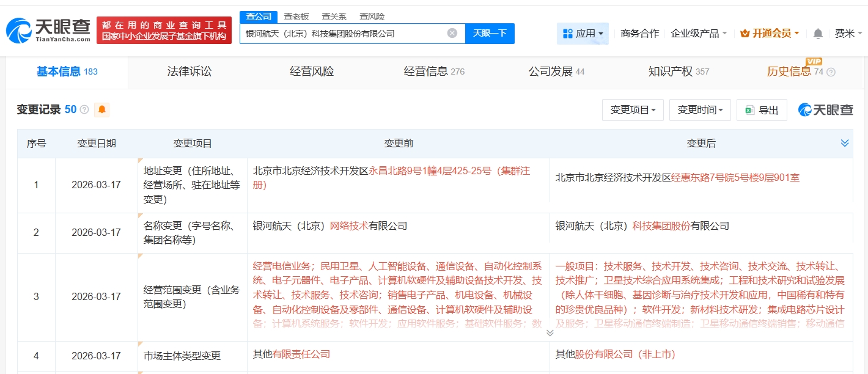Open the 应用 apps dropdown
Image resolution: width=868 pixels, height=374 pixels.
tap(583, 33)
